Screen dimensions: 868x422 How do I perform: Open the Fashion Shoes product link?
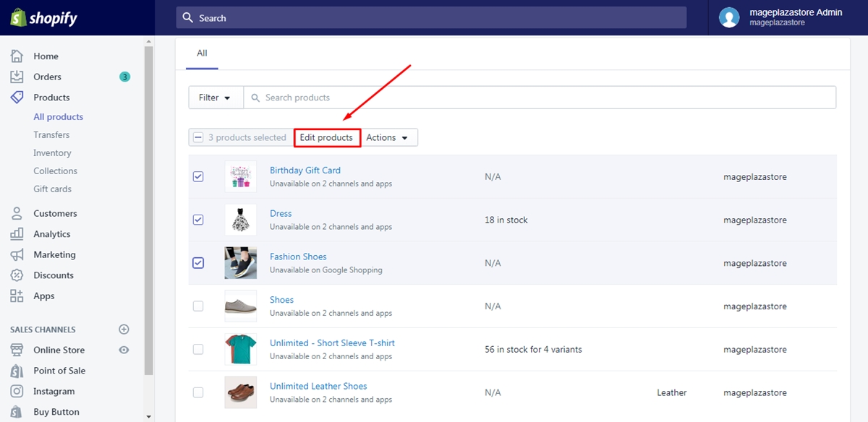(x=298, y=257)
